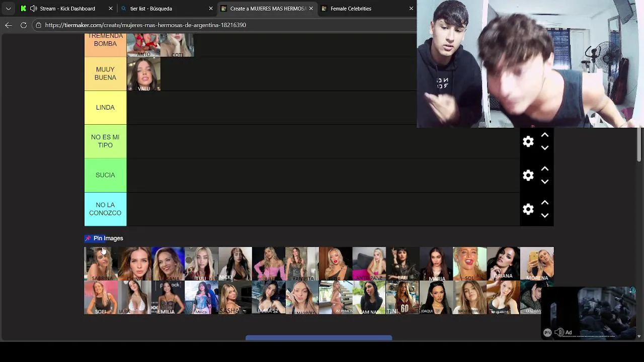Pick the TINI thumbnail
644x362 pixels.
[403, 297]
